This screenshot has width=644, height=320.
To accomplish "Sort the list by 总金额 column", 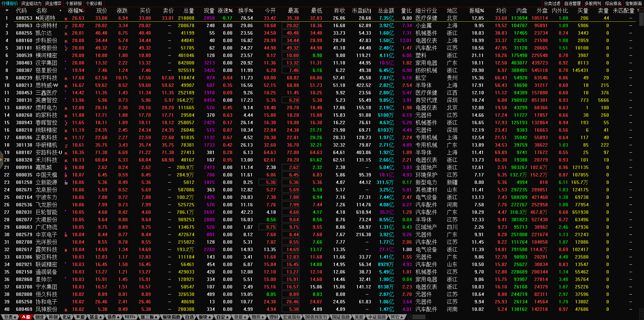I will 386,11.
